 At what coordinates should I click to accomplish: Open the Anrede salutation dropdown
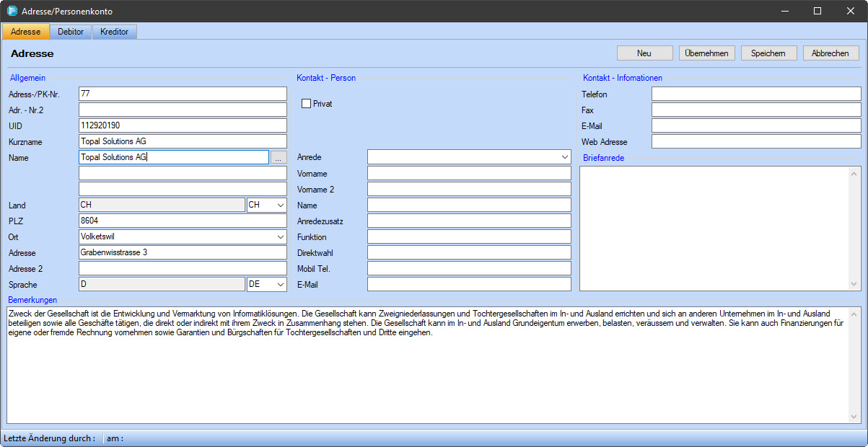pos(564,157)
